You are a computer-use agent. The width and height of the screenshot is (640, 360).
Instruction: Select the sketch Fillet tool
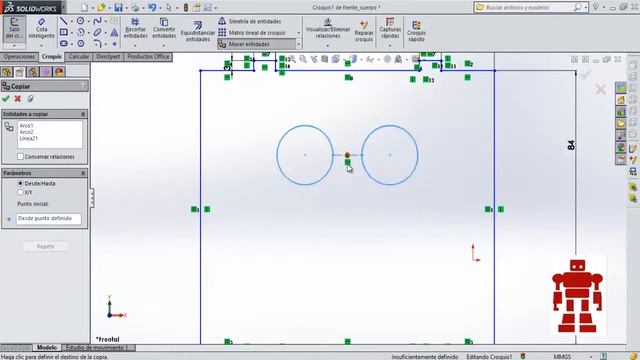[x=97, y=43]
